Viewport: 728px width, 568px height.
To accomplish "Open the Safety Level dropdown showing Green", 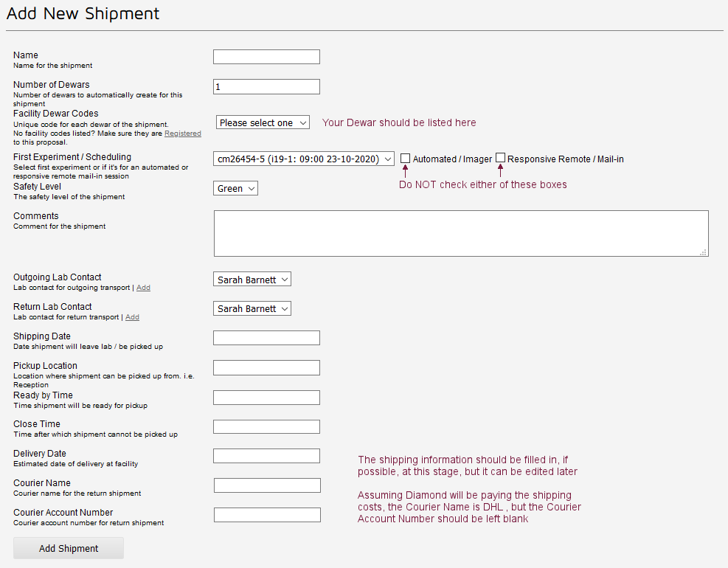I will (x=235, y=188).
